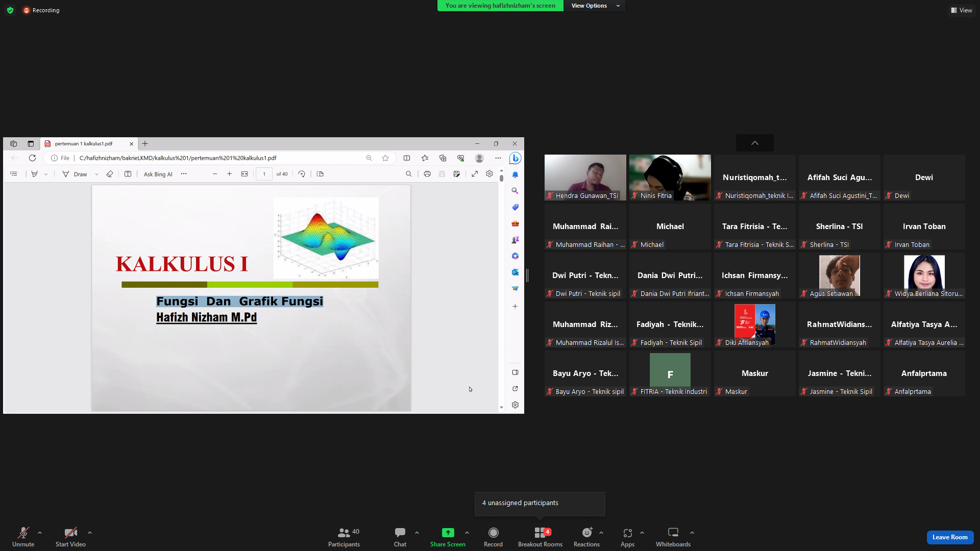The height and width of the screenshot is (551, 980).
Task: Open Shopping tag in Edge sidebar
Action: click(515, 207)
